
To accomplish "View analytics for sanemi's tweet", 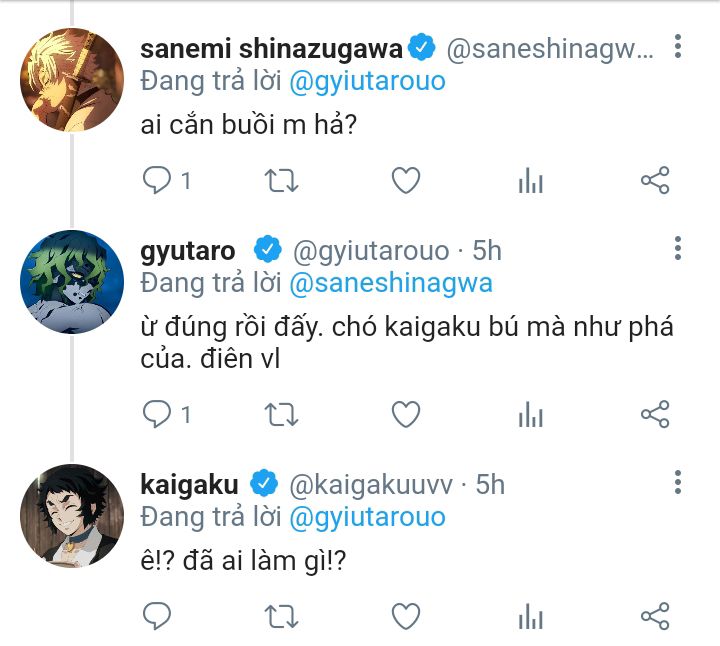I will (x=530, y=180).
